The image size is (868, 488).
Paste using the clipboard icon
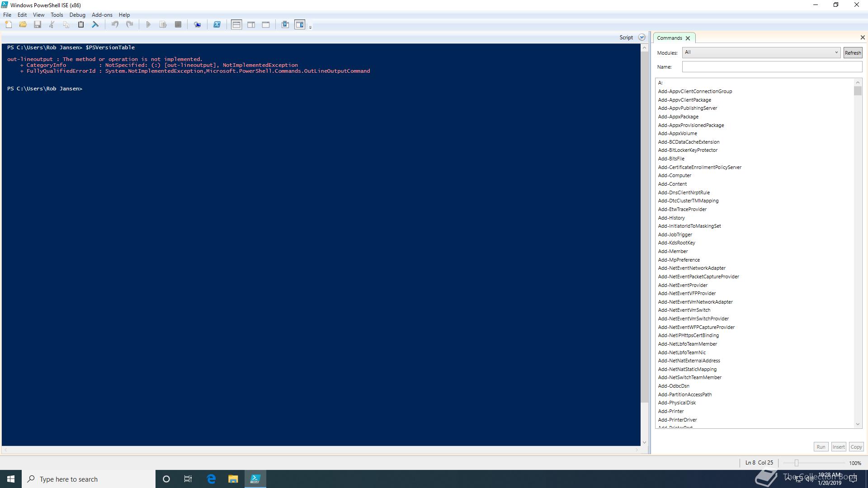81,25
